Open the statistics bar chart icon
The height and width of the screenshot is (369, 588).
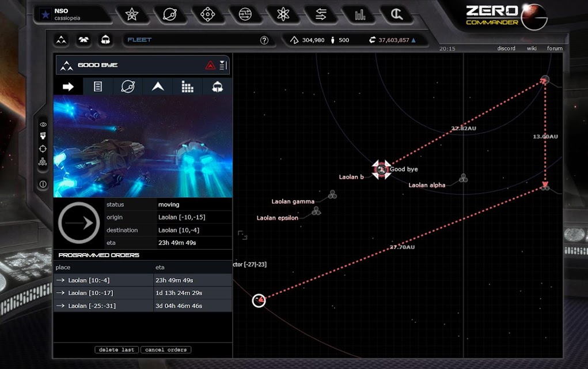click(x=359, y=14)
